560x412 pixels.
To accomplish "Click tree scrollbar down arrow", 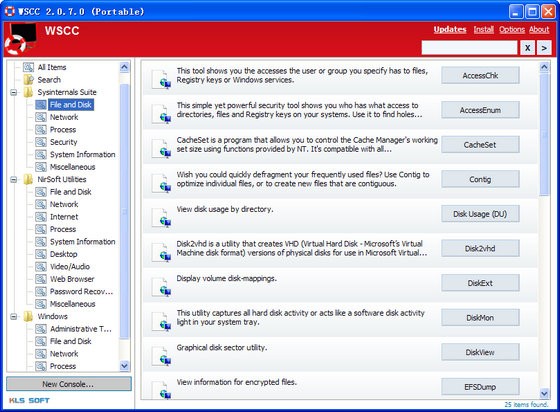I will [124, 366].
